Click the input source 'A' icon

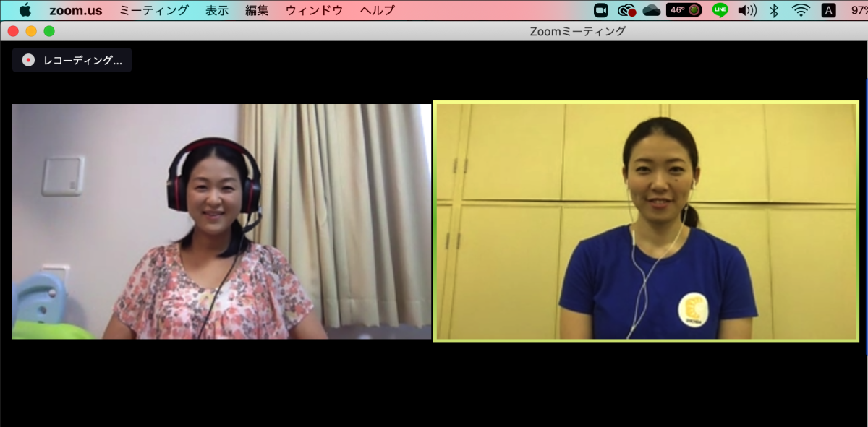[828, 10]
